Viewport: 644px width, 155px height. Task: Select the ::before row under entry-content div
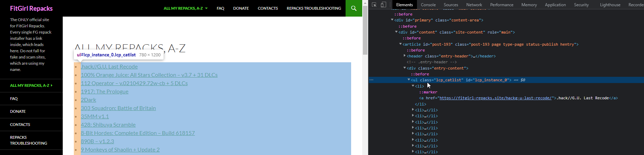coord(420,74)
